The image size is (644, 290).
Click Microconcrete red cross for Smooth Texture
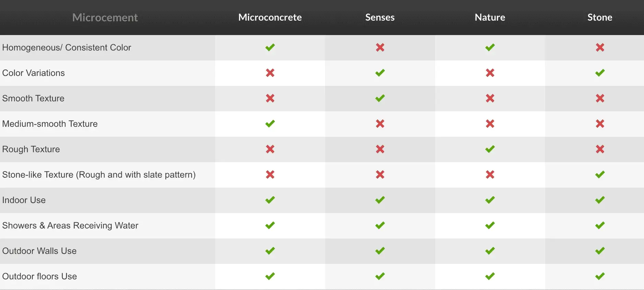tap(270, 98)
